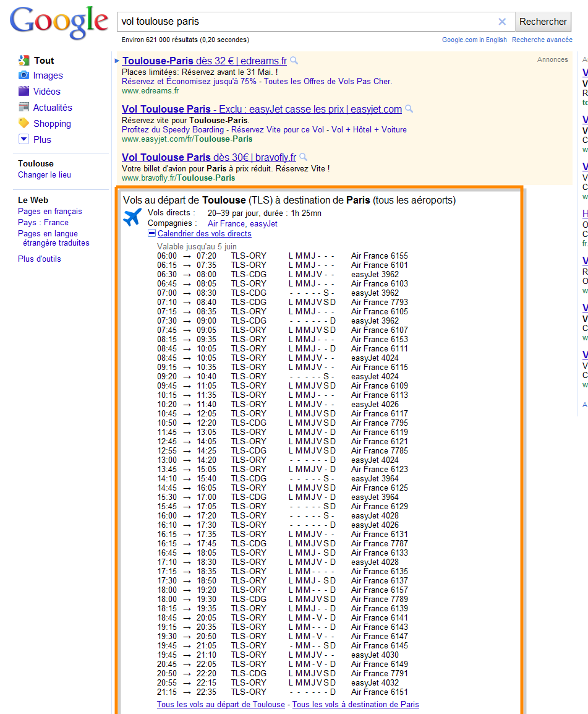Click the 'Valable jusqu'au 5 juin' text
The width and height of the screenshot is (588, 714).
[x=197, y=246]
